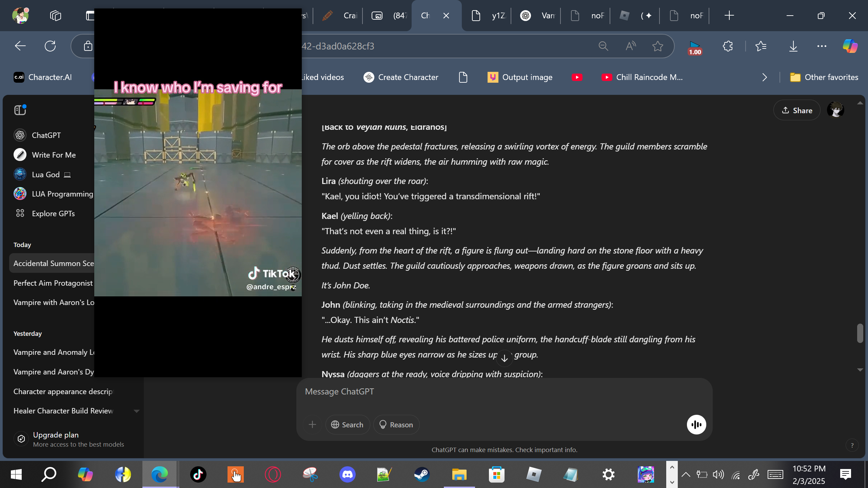Open the Healer Character Build Review chat
The height and width of the screenshot is (488, 868).
(63, 411)
